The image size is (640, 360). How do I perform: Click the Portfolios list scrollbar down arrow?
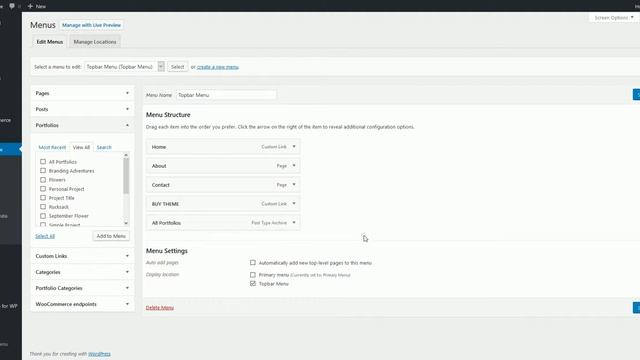(x=126, y=223)
